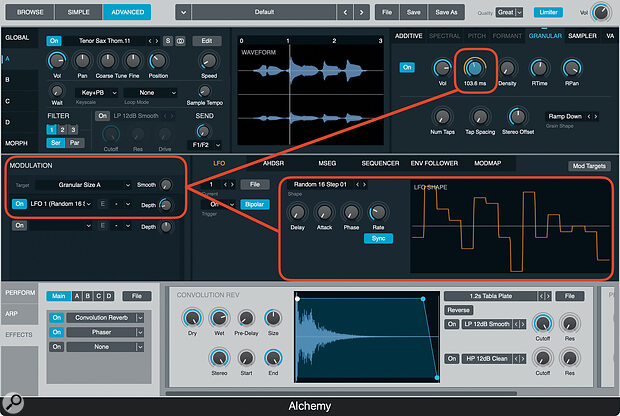
Task: Adjust the master Vol knob at top right
Action: coord(601,13)
